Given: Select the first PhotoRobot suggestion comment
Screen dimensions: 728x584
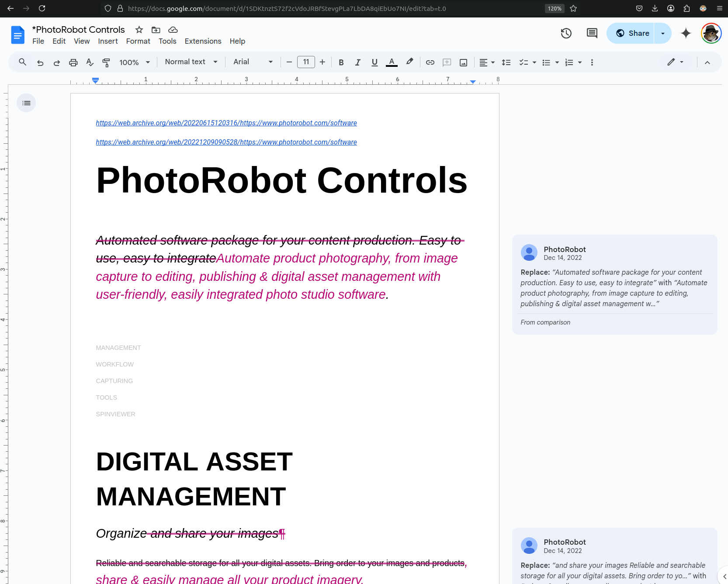Looking at the screenshot, I should pyautogui.click(x=614, y=285).
